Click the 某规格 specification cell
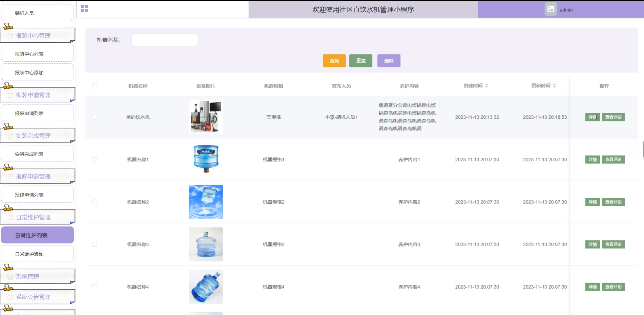The width and height of the screenshot is (644, 315). pos(273,117)
